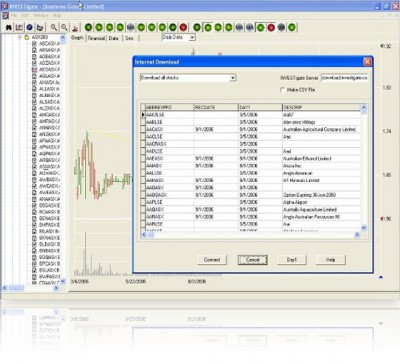
Task: Click the ABBREVPFO column header
Action: coord(170,107)
